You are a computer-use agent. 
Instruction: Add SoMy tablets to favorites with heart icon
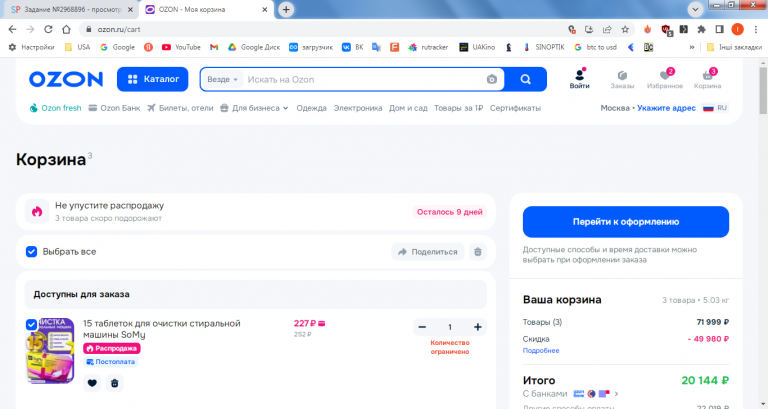coord(92,383)
